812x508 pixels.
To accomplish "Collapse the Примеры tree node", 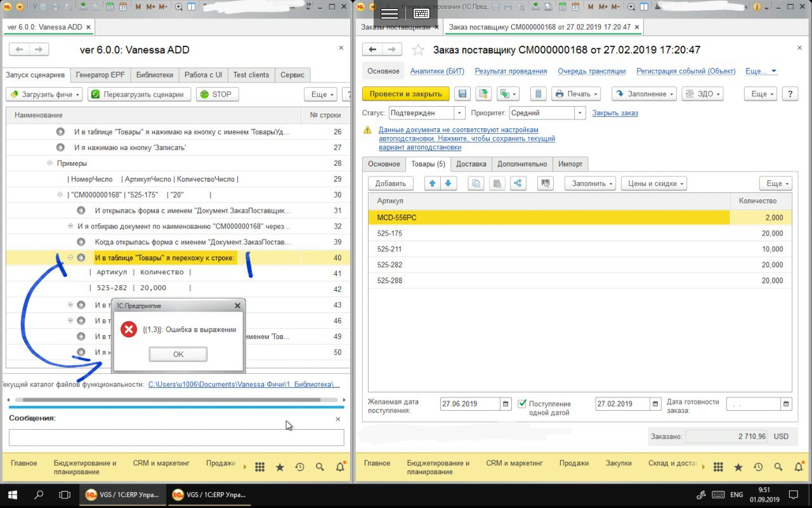I will tap(49, 163).
